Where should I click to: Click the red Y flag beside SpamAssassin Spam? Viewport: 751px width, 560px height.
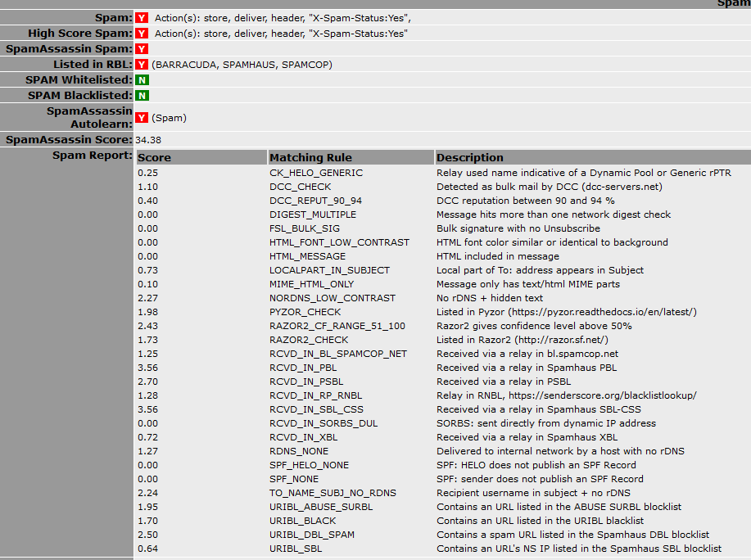(142, 49)
